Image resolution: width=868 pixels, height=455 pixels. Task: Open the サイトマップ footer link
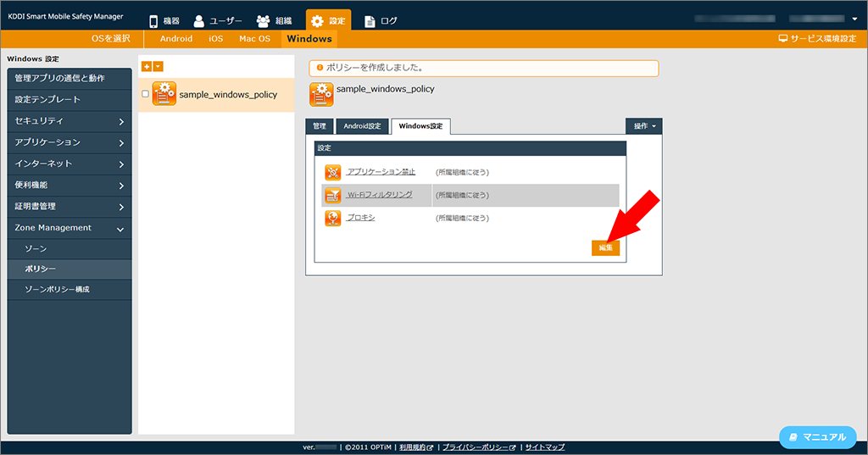tap(545, 447)
